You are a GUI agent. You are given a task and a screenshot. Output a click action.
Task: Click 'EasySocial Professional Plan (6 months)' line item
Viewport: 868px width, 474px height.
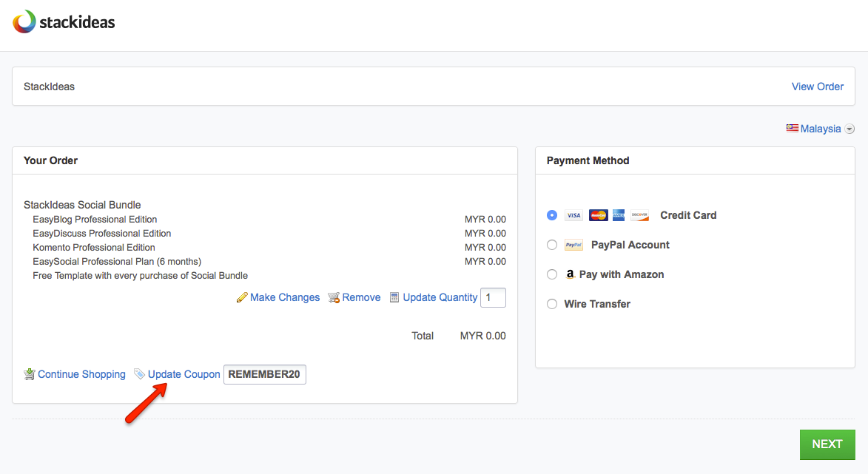point(117,262)
